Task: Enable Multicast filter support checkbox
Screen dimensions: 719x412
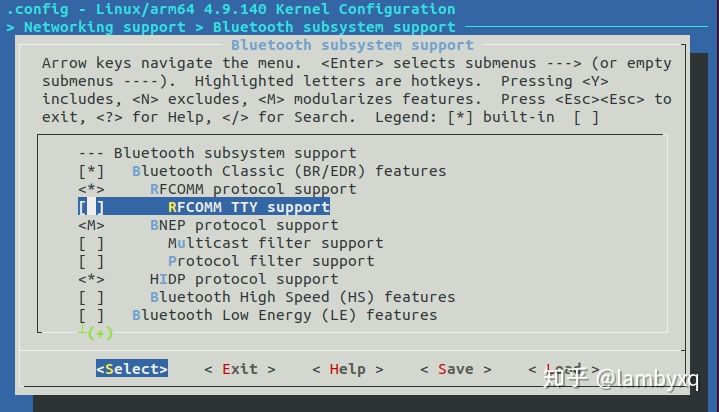Action: tap(91, 243)
